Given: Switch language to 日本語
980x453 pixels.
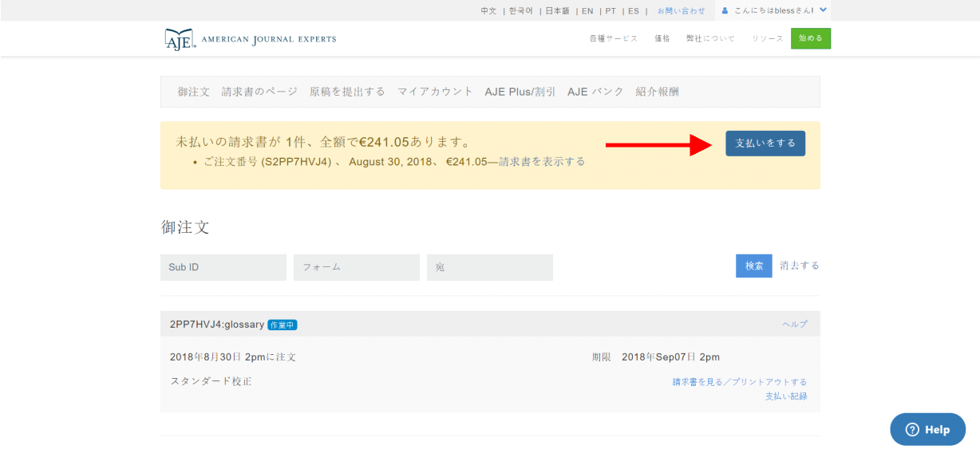Looking at the screenshot, I should [557, 11].
